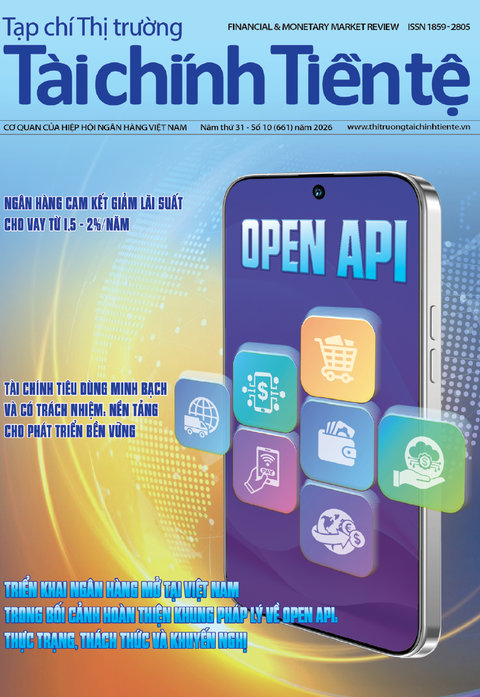This screenshot has height=697, width=480.
Task: Click line 'THỰC TRẠNG, THÁCH THỨC VÀ KHUYẾN NGHỊ'
Action: (125, 641)
